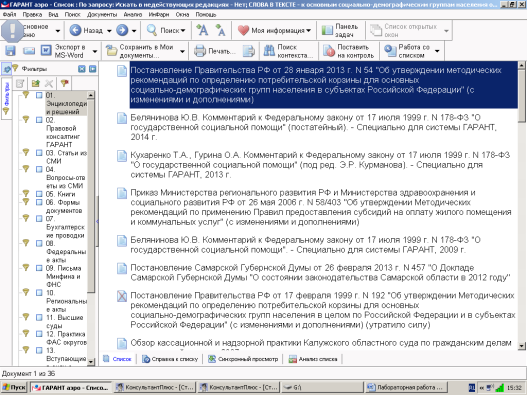Click the Печать printer icon
527x395 pixels.
[200, 51]
